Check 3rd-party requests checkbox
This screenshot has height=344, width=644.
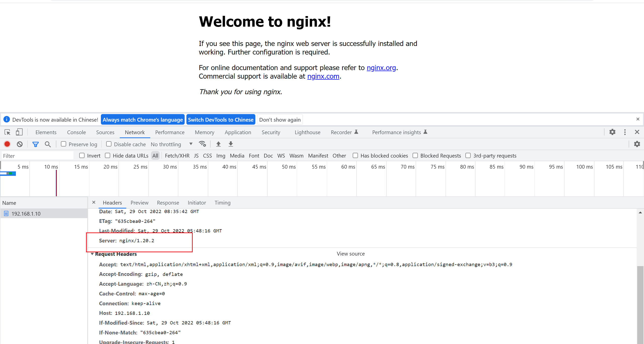[x=468, y=156]
